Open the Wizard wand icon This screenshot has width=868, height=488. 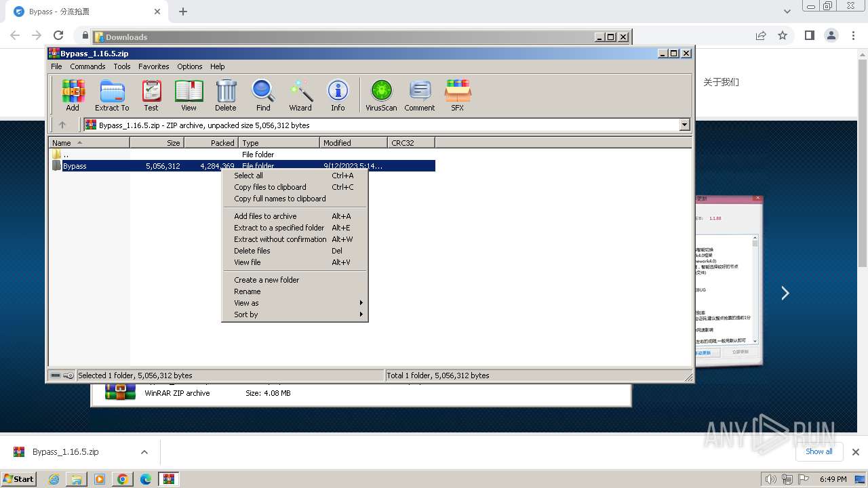click(x=300, y=95)
